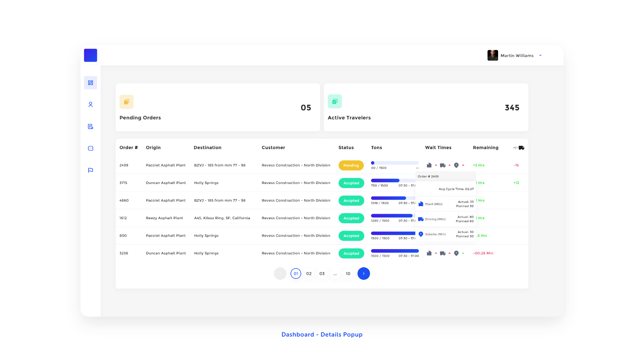Expand the red chevron beside the Plant icon on order 2499
Viewport: 644px width, 362px height.
click(x=436, y=165)
